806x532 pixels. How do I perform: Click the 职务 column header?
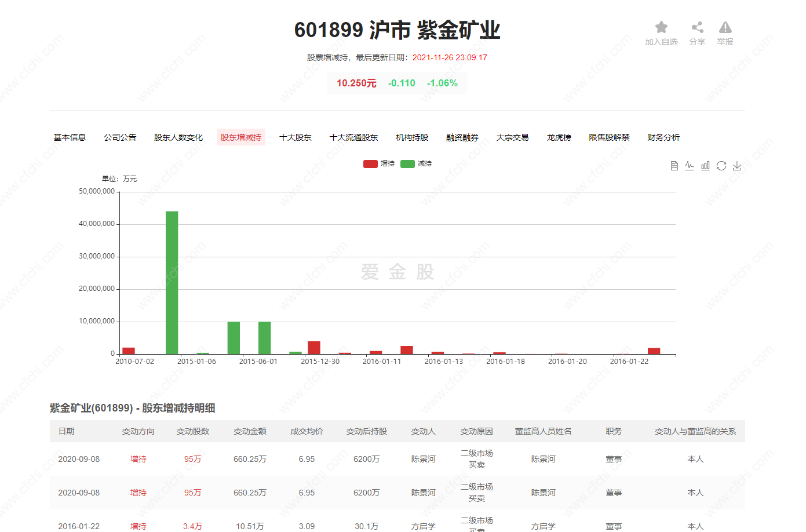pos(614,431)
